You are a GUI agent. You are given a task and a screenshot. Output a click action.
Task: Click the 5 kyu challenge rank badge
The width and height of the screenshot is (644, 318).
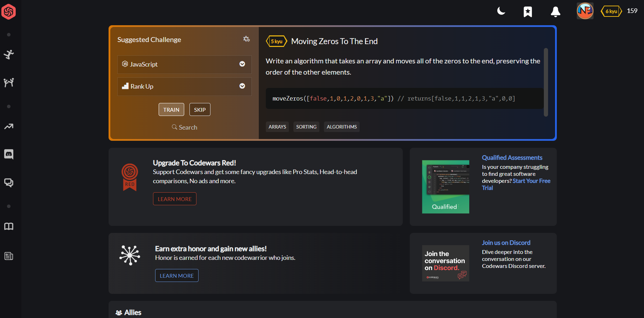coord(277,41)
